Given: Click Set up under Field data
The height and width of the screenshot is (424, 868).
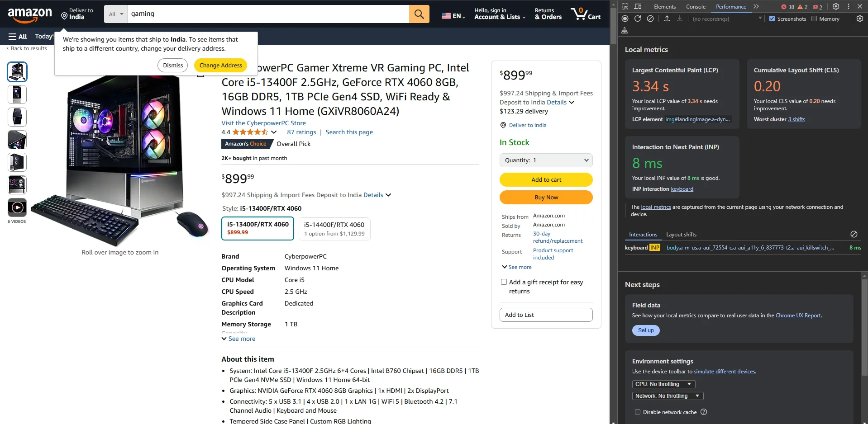Looking at the screenshot, I should 646,330.
